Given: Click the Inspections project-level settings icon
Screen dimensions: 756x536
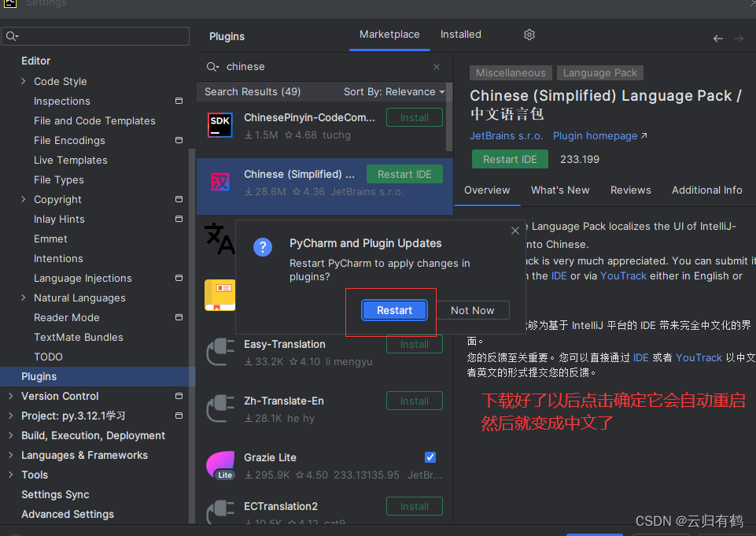Looking at the screenshot, I should pyautogui.click(x=179, y=101).
